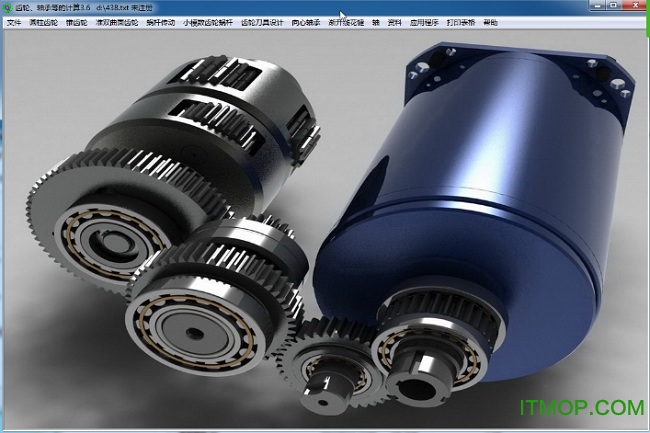Click the app icon in title bar
This screenshot has width=650, height=433.
pyautogui.click(x=7, y=7)
